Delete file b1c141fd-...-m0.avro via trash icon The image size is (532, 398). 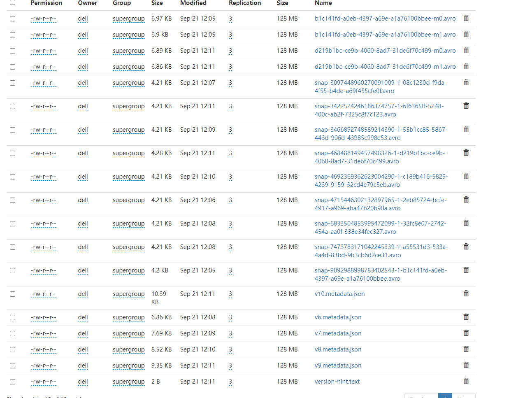point(466,18)
